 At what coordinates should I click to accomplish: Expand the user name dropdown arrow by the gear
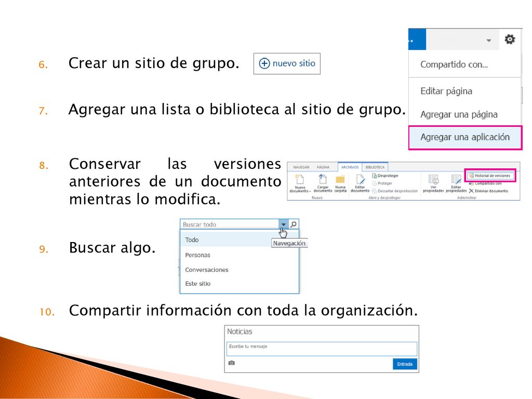488,41
